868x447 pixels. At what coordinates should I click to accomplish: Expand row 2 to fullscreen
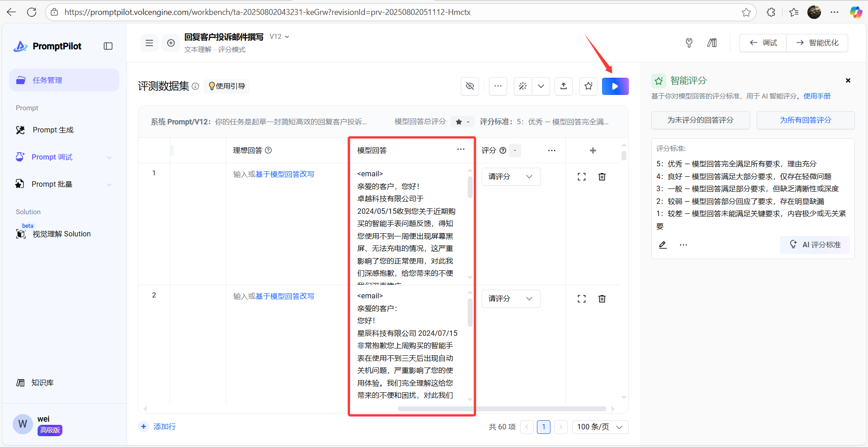581,299
